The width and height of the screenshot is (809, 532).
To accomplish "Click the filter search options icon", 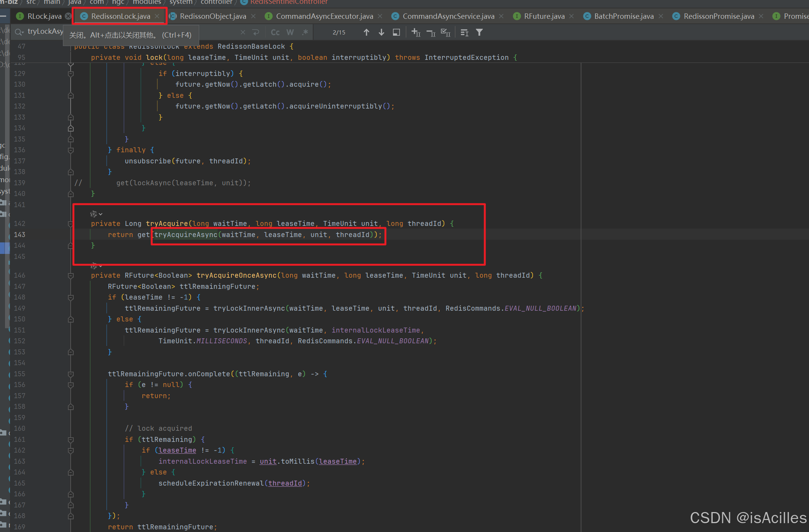I will (x=479, y=32).
